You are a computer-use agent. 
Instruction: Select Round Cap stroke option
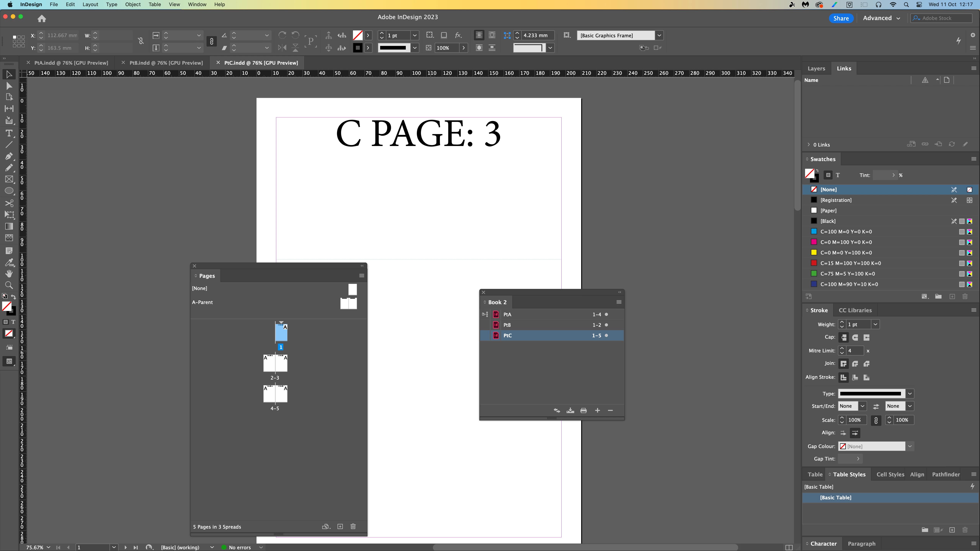(855, 337)
